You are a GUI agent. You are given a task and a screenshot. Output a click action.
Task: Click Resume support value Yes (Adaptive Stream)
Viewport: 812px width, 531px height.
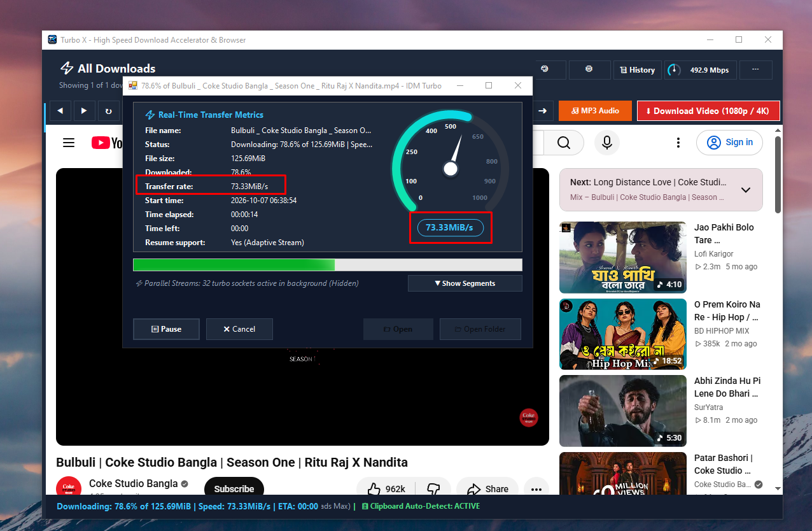[x=267, y=243]
